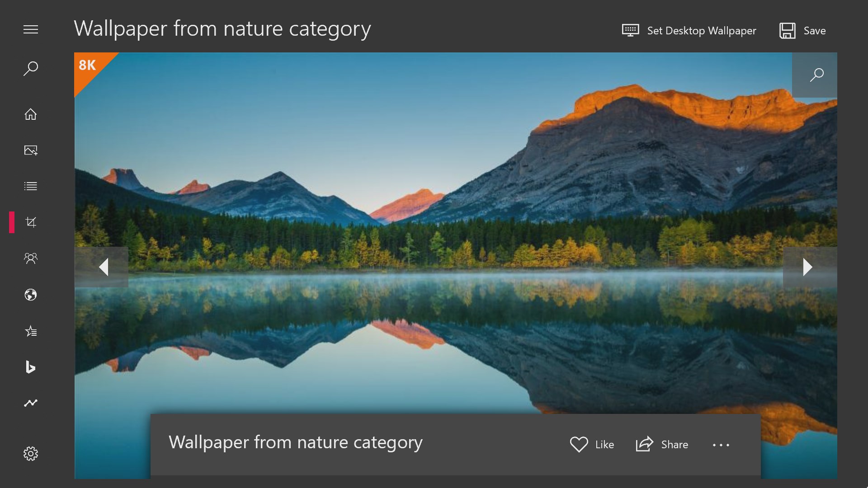This screenshot has width=868, height=488.
Task: Zoom the wallpaper with the magnifier overlay
Action: (815, 75)
